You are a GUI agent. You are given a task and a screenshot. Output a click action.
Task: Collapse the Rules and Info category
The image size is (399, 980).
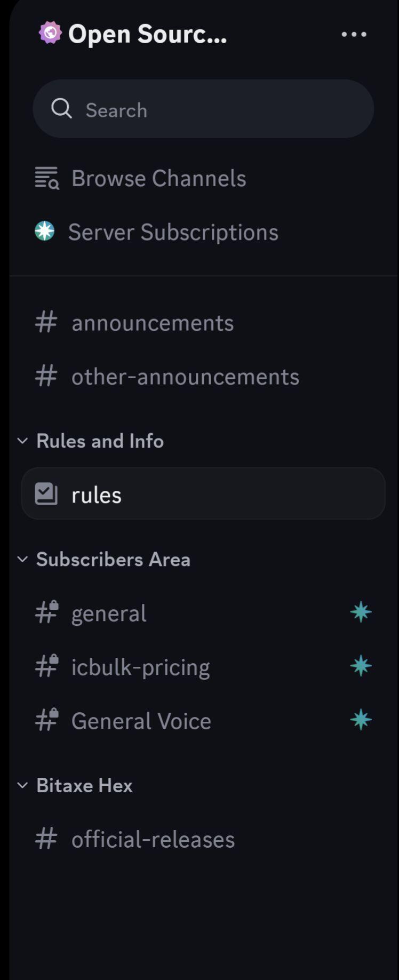coord(91,441)
